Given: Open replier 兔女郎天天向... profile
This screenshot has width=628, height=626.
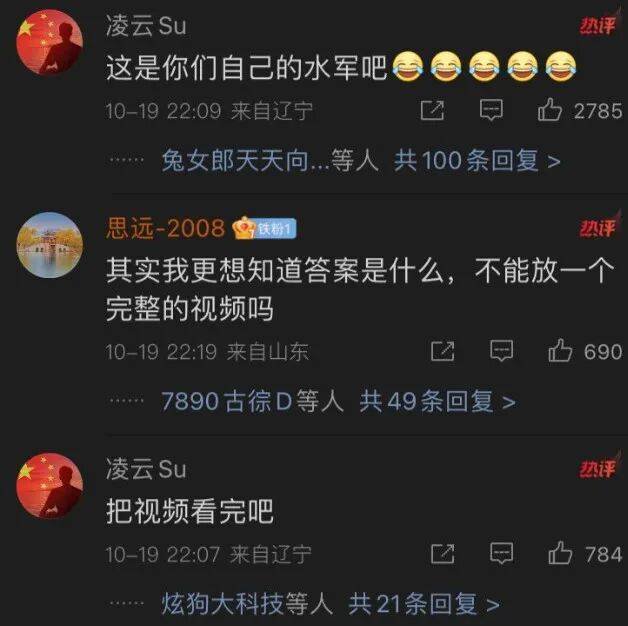Looking at the screenshot, I should (x=246, y=161).
